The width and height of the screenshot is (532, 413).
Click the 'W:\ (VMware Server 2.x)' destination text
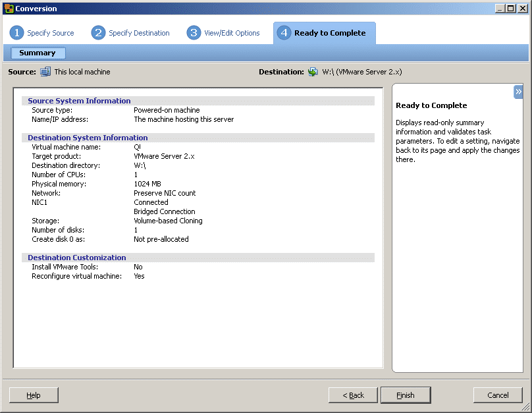[x=362, y=72]
